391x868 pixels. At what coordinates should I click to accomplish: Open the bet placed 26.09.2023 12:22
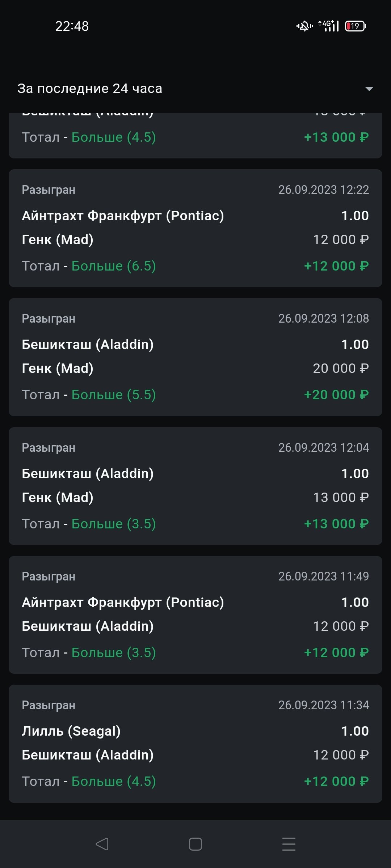point(195,228)
